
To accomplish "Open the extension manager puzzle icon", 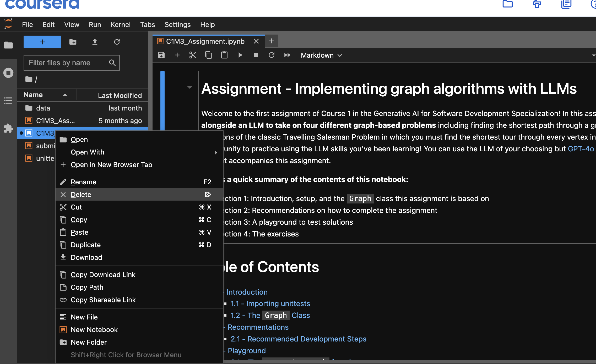I will point(8,128).
